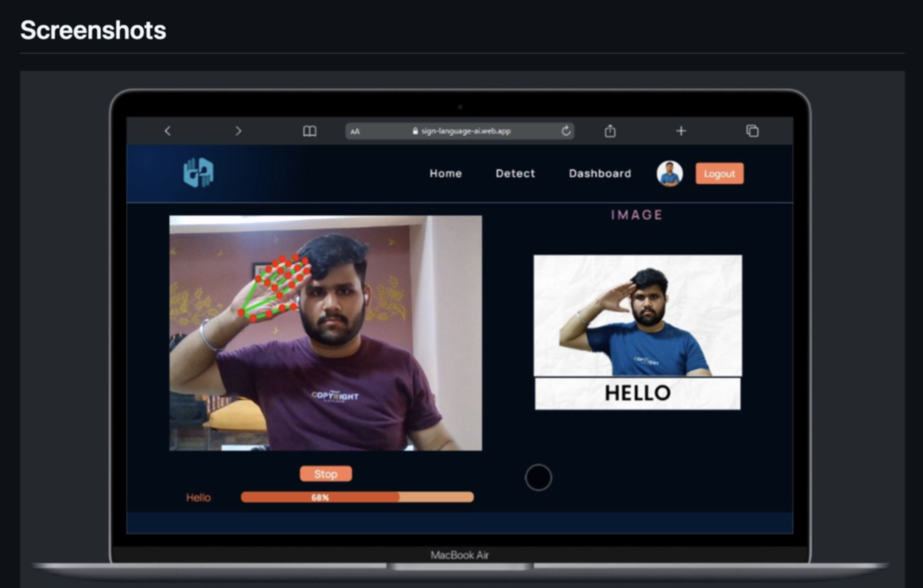
Task: Click the browser forward arrow
Action: click(238, 131)
